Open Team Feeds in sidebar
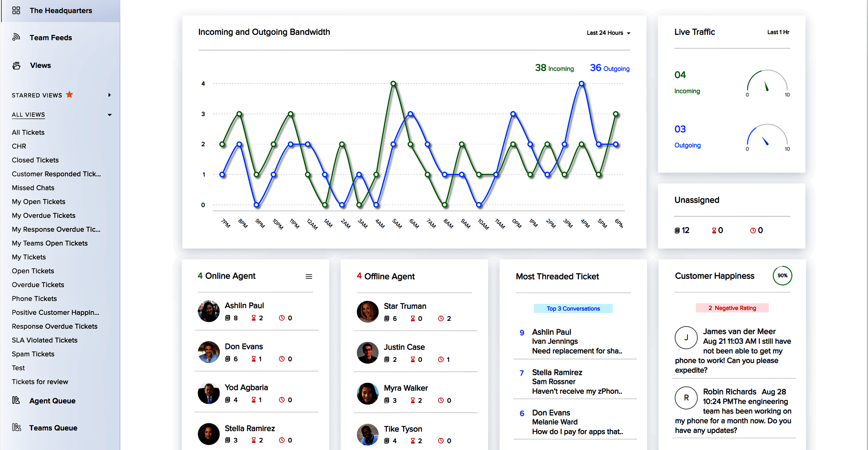Viewport: 868px width, 450px height. tap(51, 38)
